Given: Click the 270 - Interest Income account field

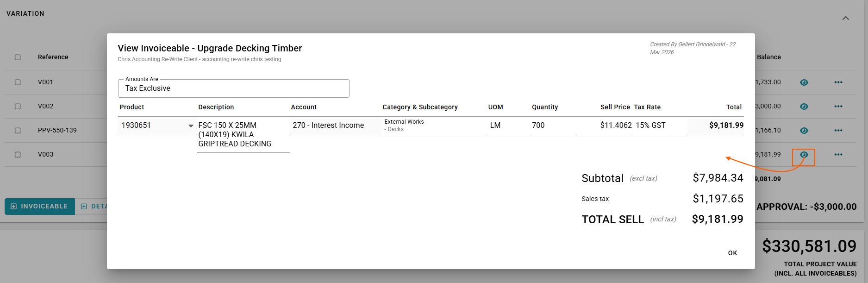Looking at the screenshot, I should [x=334, y=126].
